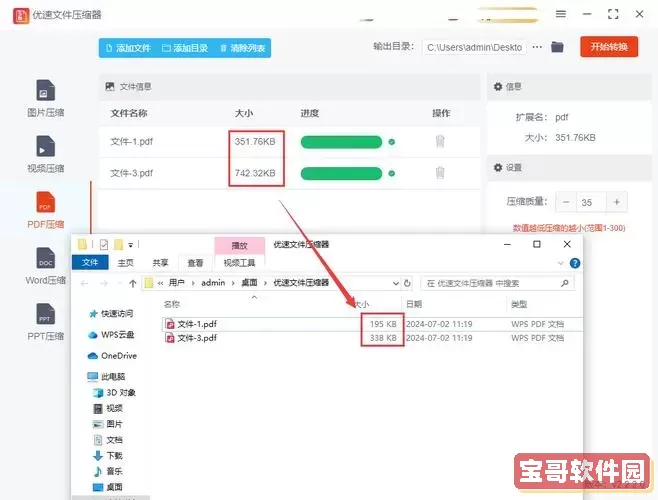This screenshot has height=500, width=658.
Task: Click the 大小 column header in compressor
Action: tap(243, 113)
